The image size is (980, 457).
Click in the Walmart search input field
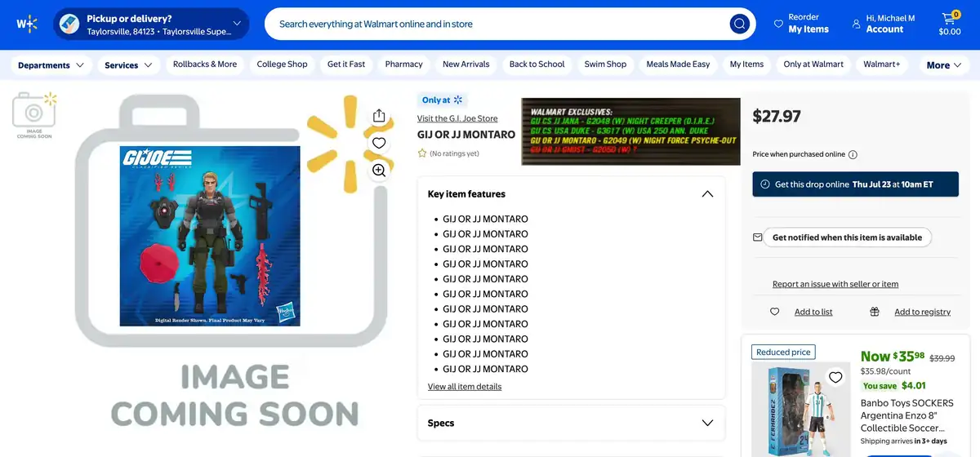[498, 24]
